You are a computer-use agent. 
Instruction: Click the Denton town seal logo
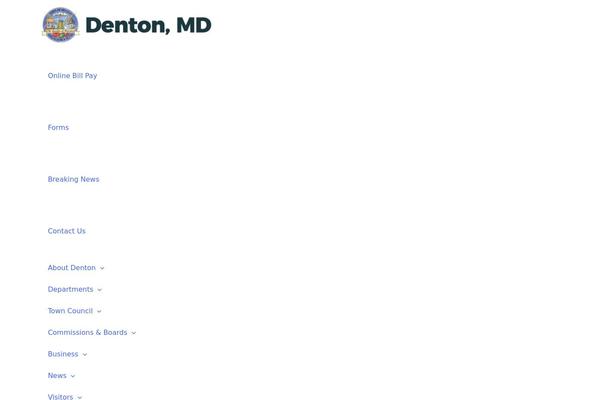point(60,25)
